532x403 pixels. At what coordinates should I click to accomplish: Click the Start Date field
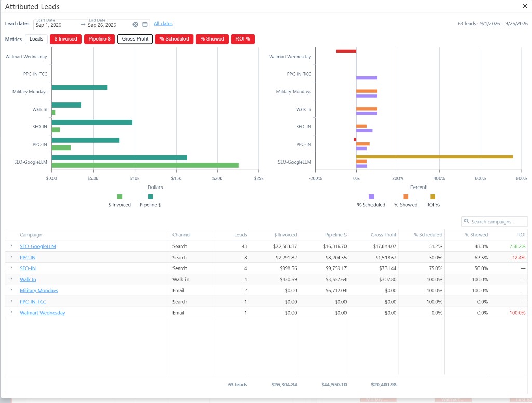56,24
